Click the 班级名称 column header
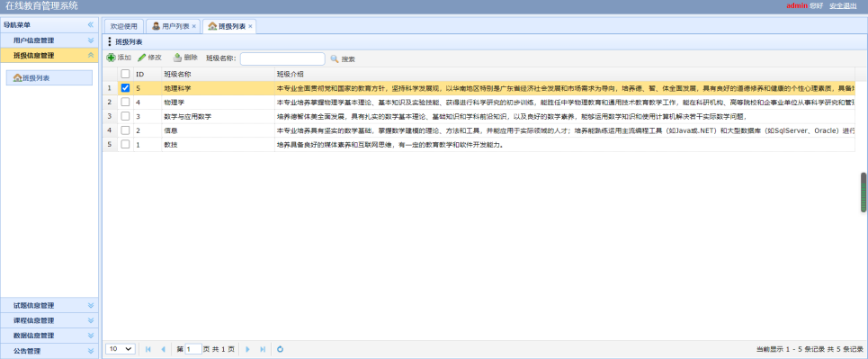The height and width of the screenshot is (359, 868). tap(218, 75)
